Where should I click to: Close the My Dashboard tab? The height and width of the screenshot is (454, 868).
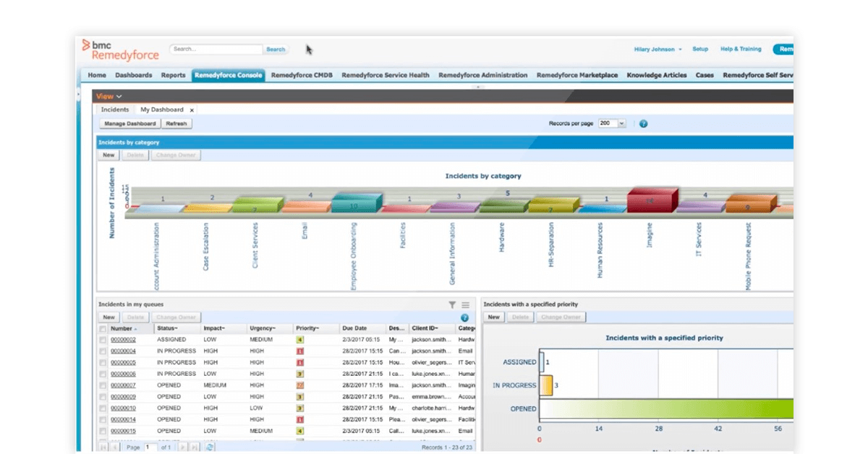click(x=192, y=110)
